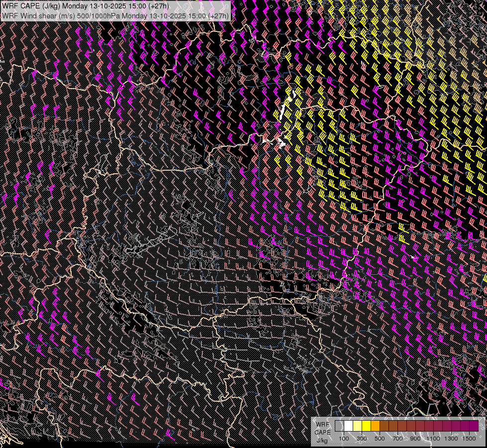Select the white swatch in the CAPE legend

348,426
